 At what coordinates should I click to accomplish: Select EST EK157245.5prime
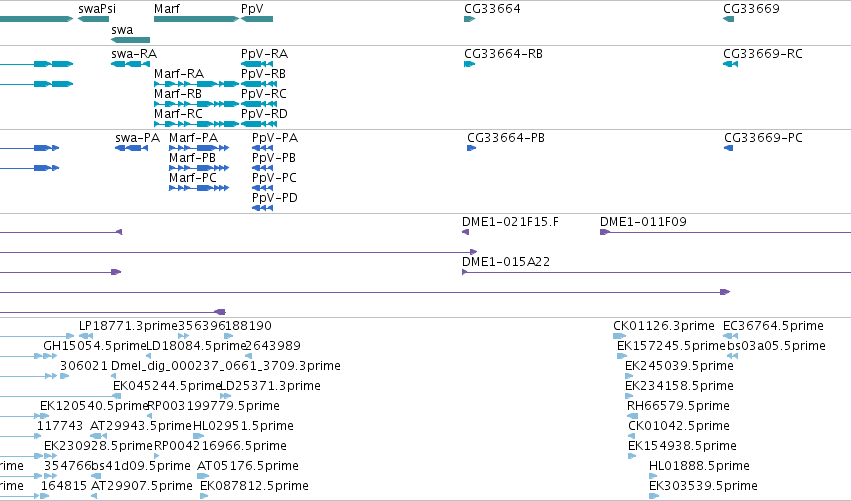pos(622,356)
